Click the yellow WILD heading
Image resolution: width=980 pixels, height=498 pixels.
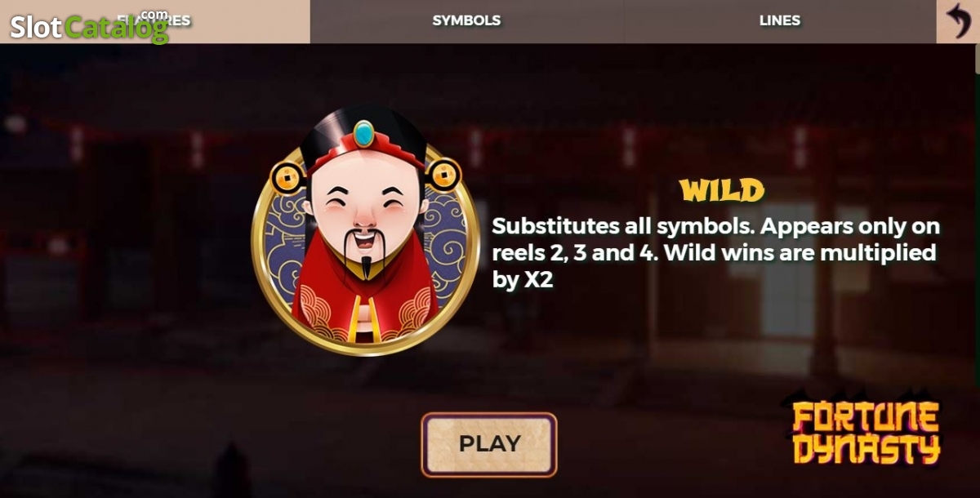(722, 190)
